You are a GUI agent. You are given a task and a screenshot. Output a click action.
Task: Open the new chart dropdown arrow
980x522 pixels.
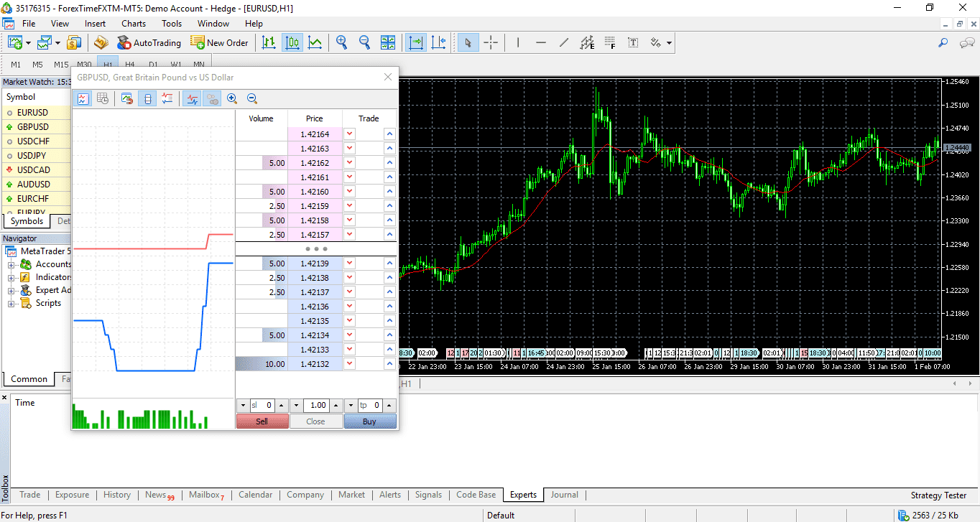pos(28,43)
